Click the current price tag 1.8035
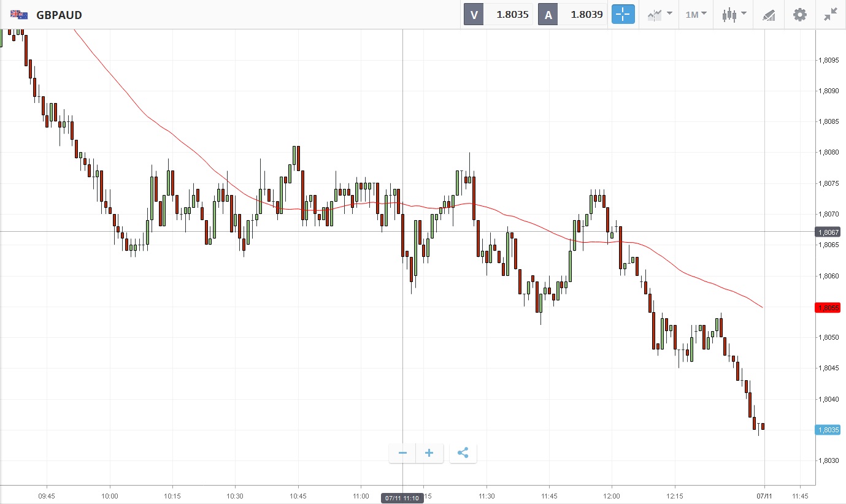The image size is (846, 504). [x=827, y=430]
